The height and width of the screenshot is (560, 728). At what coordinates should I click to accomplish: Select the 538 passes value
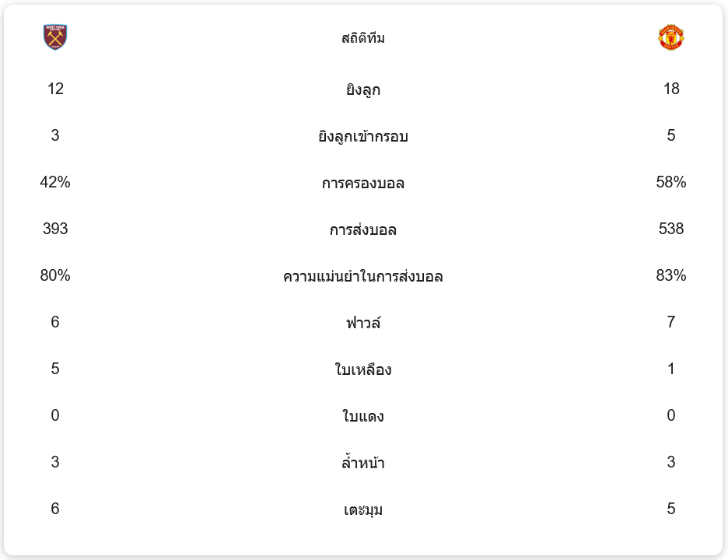(671, 229)
